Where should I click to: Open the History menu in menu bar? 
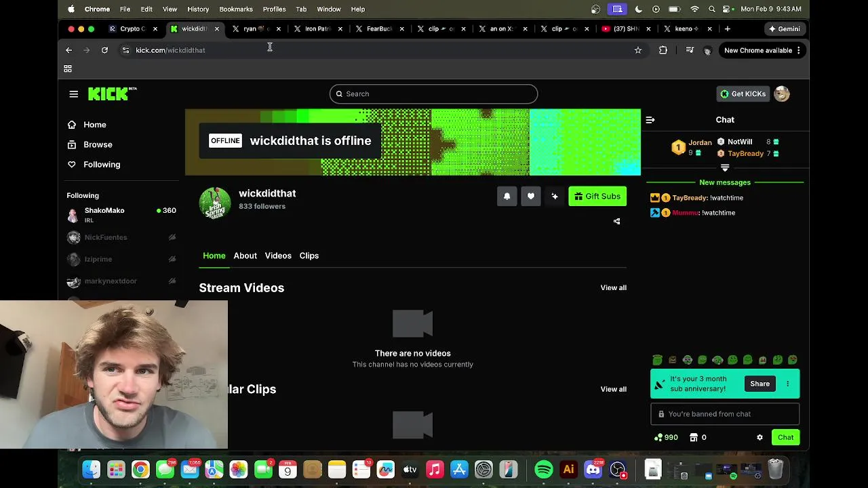point(198,9)
